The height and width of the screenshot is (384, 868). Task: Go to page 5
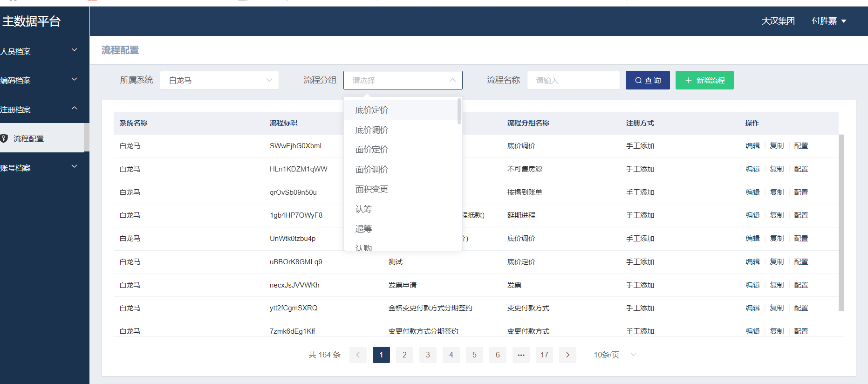click(x=474, y=355)
